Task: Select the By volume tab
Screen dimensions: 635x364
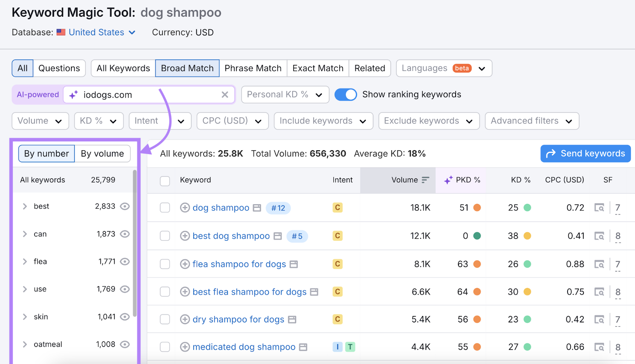Action: point(102,154)
